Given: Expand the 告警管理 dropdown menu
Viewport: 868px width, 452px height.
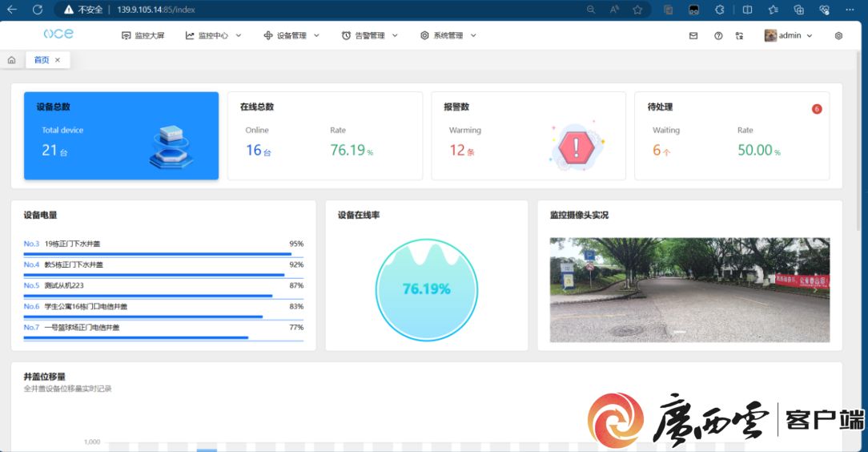Looking at the screenshot, I should 368,35.
